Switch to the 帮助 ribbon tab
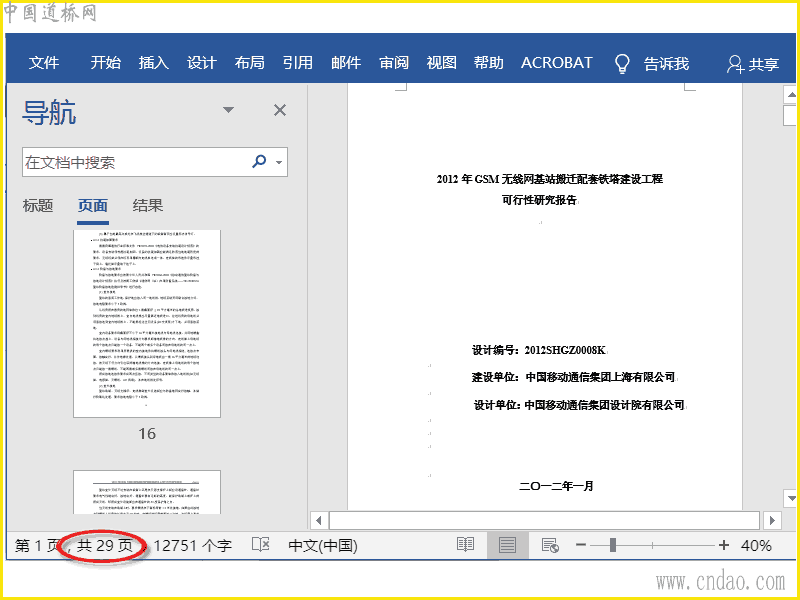The image size is (800, 600). [x=488, y=63]
